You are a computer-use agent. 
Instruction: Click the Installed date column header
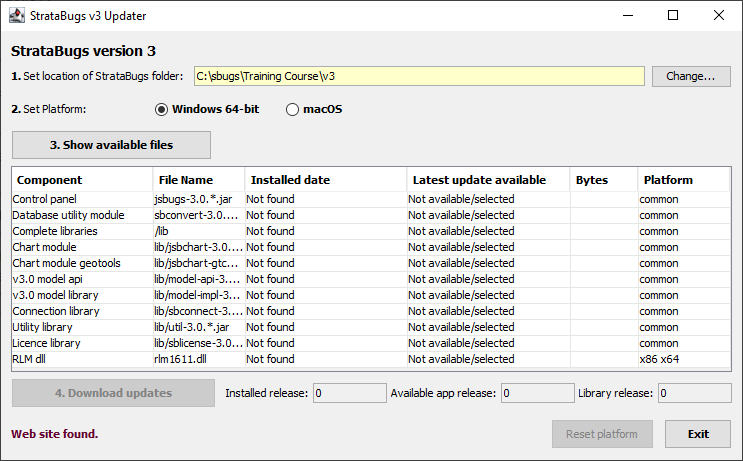coord(326,180)
